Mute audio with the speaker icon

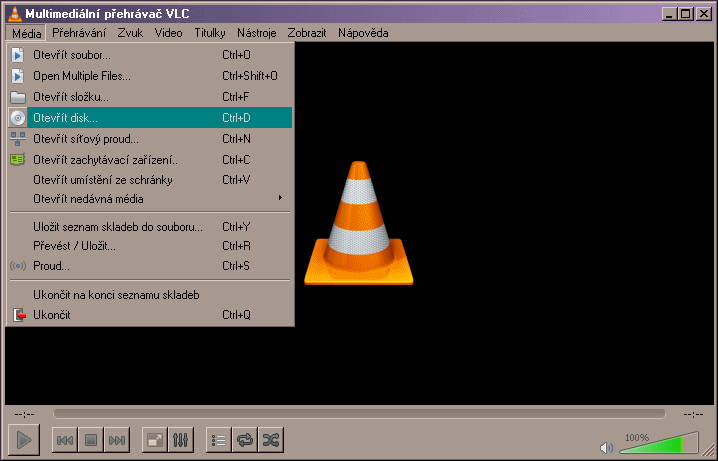pos(606,447)
